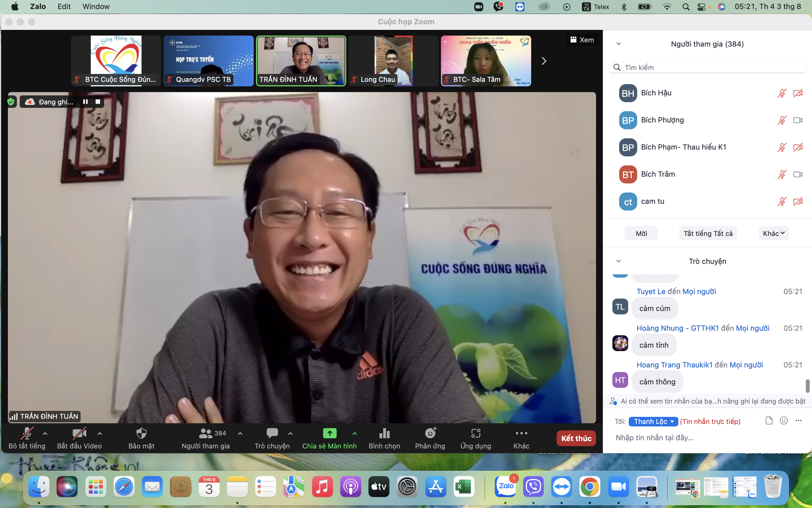Viewport: 812px width, 508px height.
Task: Click the Mời invite button
Action: pos(641,233)
